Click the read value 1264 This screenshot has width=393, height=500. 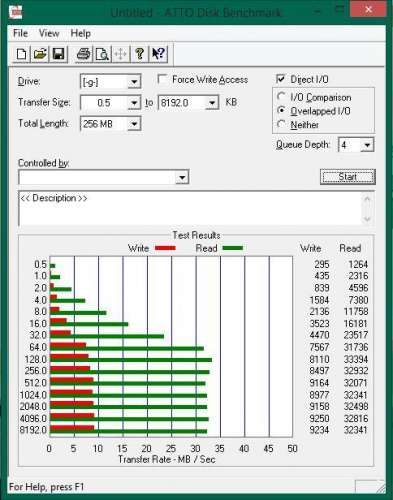point(358,264)
